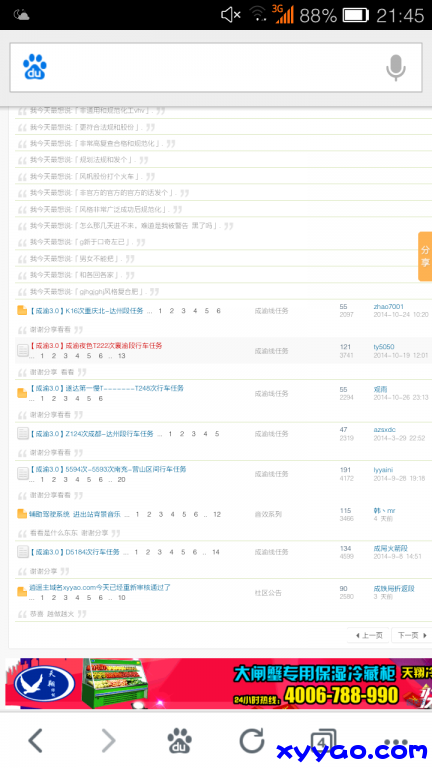The height and width of the screenshot is (768, 432).
Task: Jump to page 10 of xyyao.com announcement thread
Action: pyautogui.click(x=121, y=598)
